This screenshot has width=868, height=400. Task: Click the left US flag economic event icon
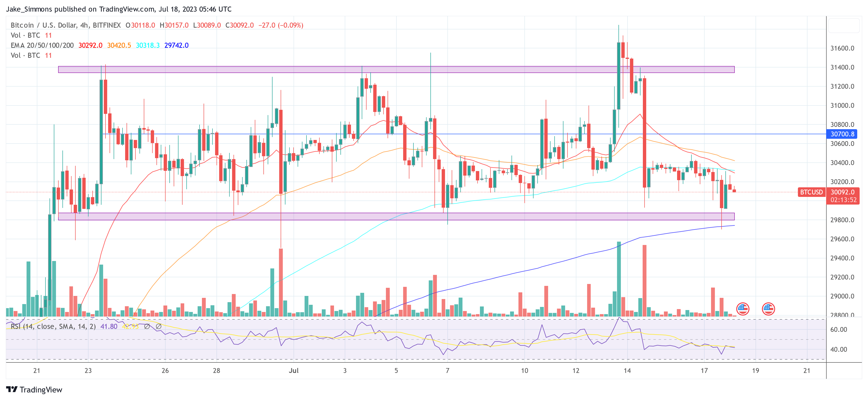pyautogui.click(x=743, y=309)
